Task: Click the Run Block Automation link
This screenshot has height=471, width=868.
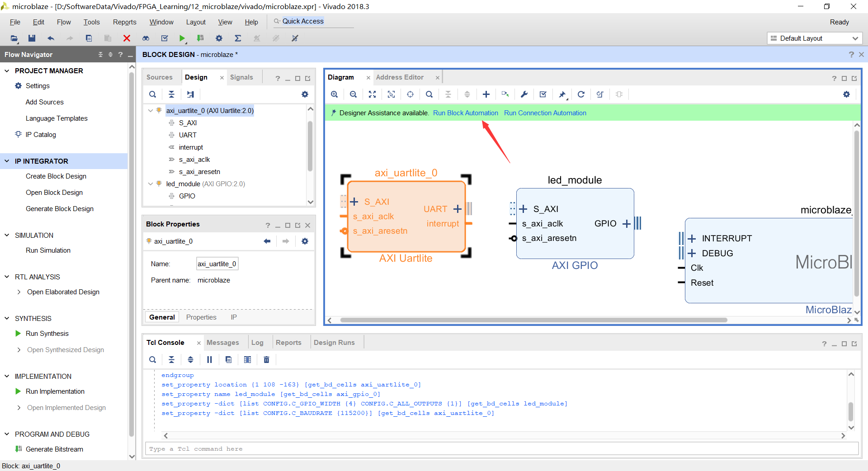Action: (x=465, y=113)
